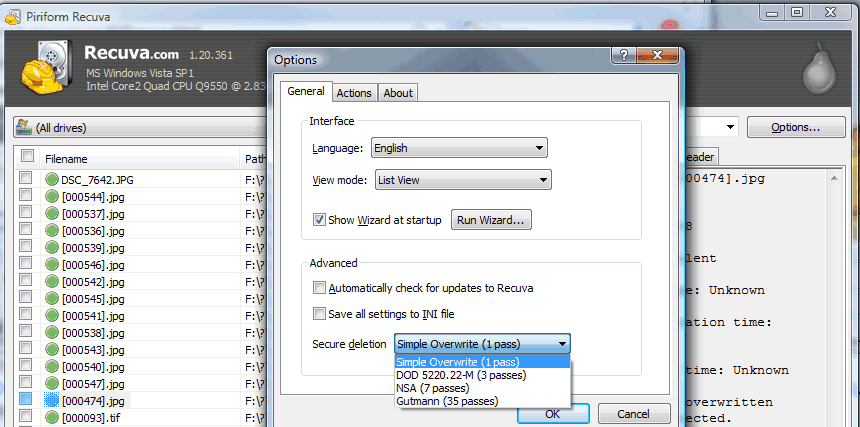Click the green status icon for [000474].jpg
This screenshot has height=427, width=860.
click(52, 401)
